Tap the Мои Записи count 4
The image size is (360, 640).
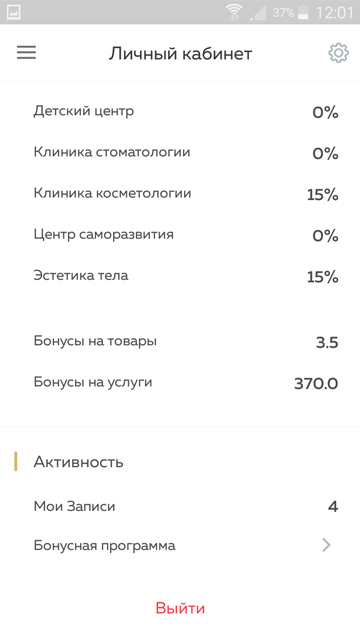pyautogui.click(x=333, y=507)
